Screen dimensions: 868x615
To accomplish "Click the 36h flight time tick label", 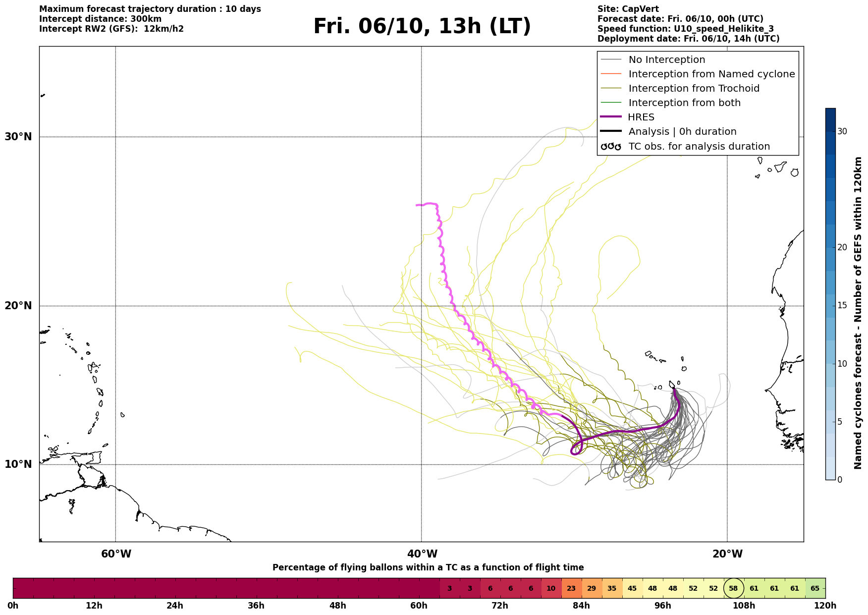I will pos(257,606).
